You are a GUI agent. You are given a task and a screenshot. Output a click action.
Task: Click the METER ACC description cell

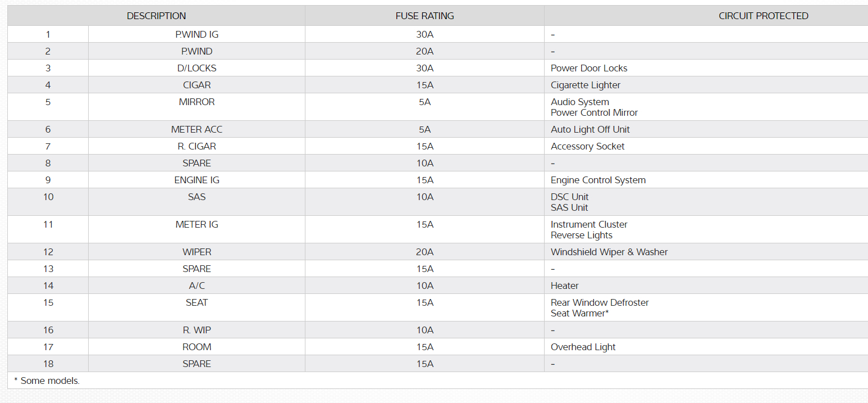pos(197,129)
